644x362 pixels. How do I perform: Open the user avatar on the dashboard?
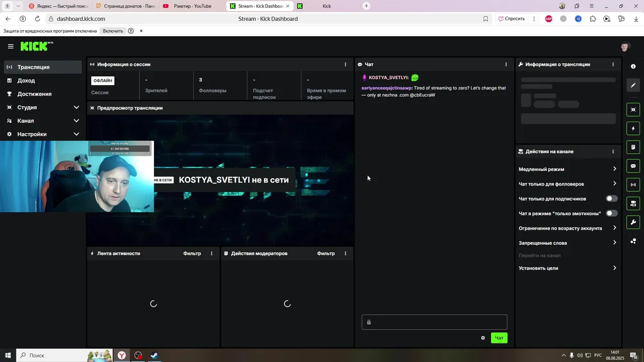(x=625, y=47)
